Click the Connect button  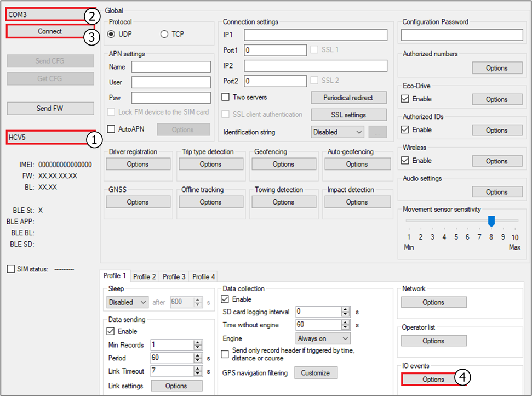(49, 31)
